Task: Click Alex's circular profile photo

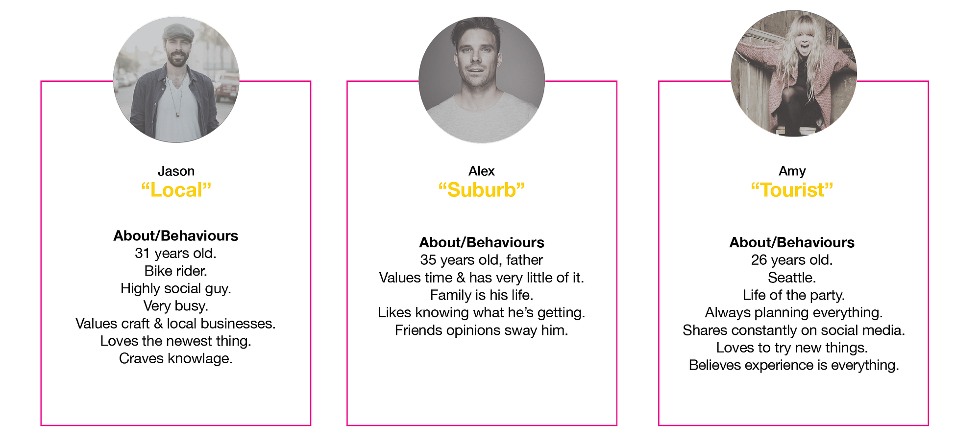Action: [x=482, y=80]
